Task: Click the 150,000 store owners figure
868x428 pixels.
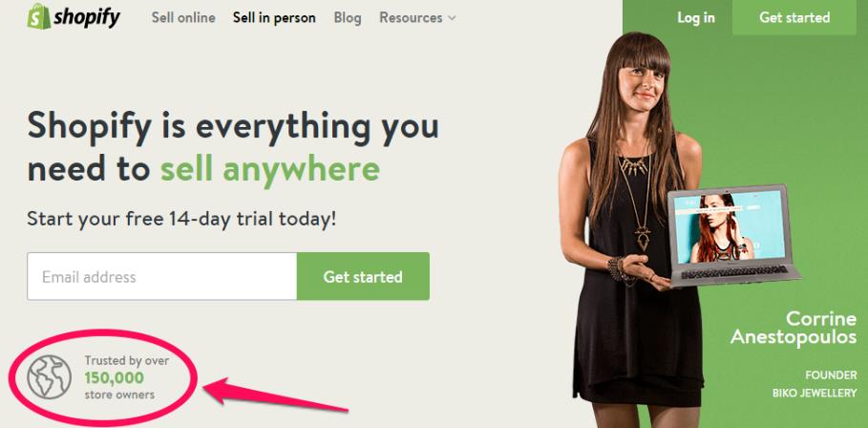Action: pos(114,378)
